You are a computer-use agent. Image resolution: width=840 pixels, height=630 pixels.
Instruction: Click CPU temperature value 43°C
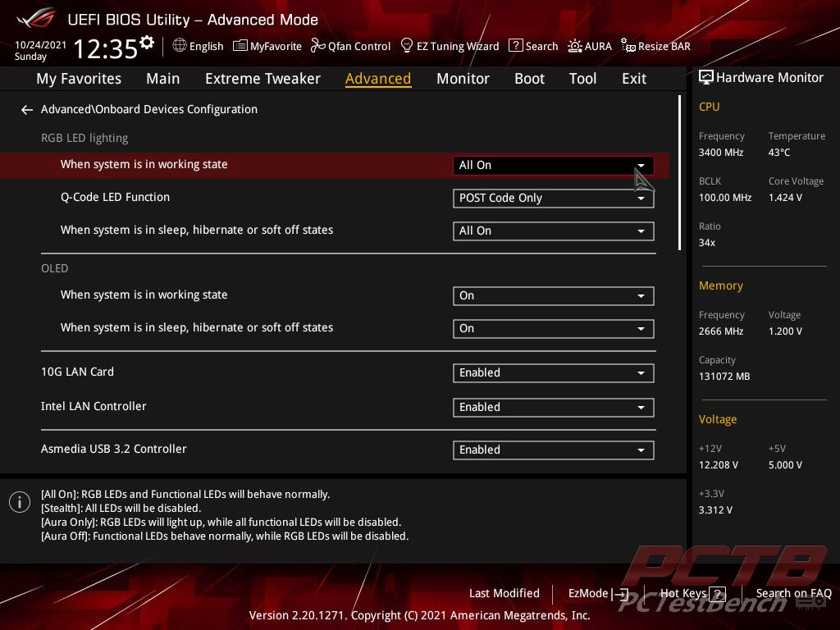pyautogui.click(x=779, y=153)
